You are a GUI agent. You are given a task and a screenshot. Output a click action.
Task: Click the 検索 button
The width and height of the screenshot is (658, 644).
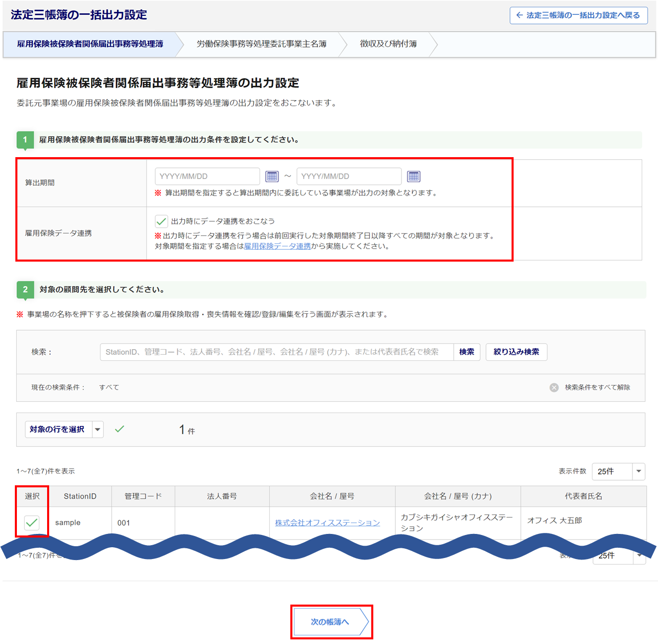coord(466,352)
